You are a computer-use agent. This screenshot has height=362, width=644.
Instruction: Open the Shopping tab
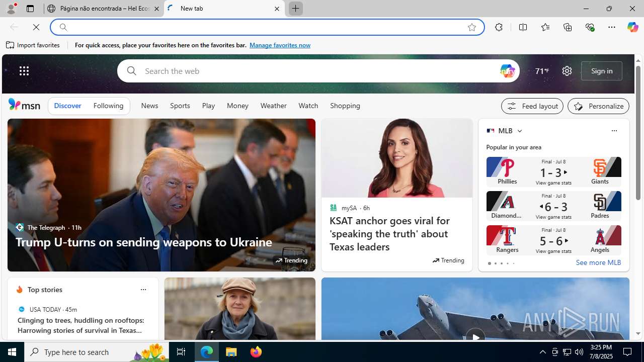pos(345,106)
